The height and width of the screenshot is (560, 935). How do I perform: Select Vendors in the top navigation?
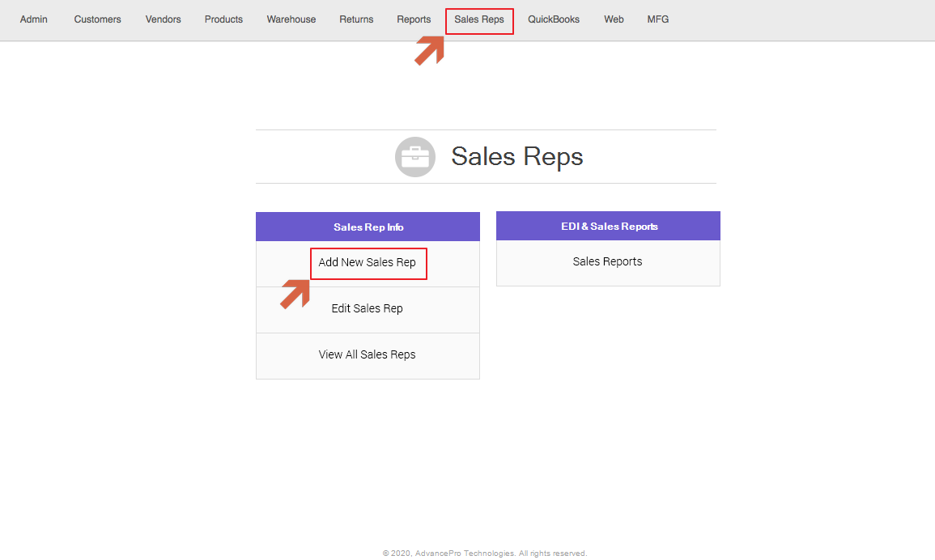164,19
